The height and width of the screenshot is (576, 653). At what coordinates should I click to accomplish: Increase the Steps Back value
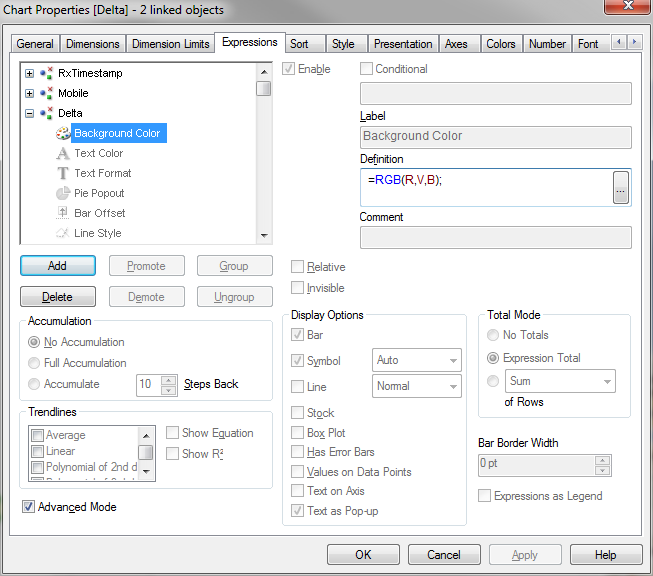[168, 380]
